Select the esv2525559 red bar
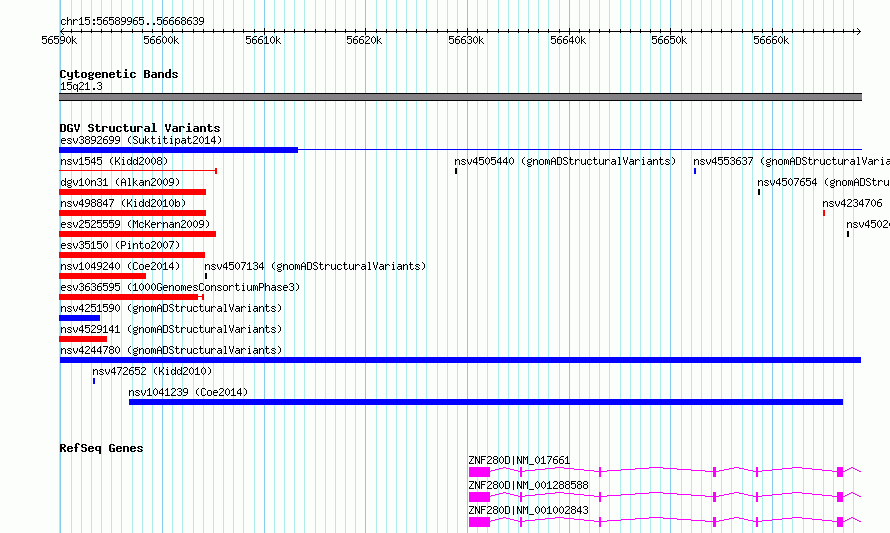The width and height of the screenshot is (890, 533). (x=137, y=234)
